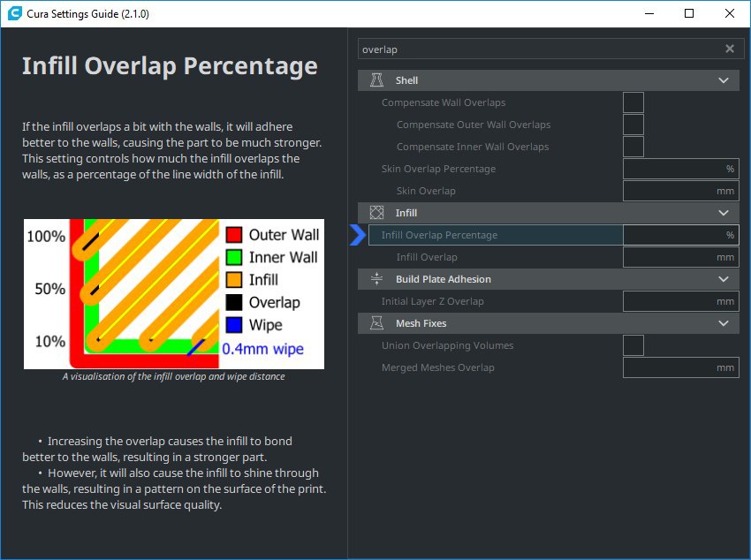Click the Build Plate Adhesion icon

coord(376,278)
